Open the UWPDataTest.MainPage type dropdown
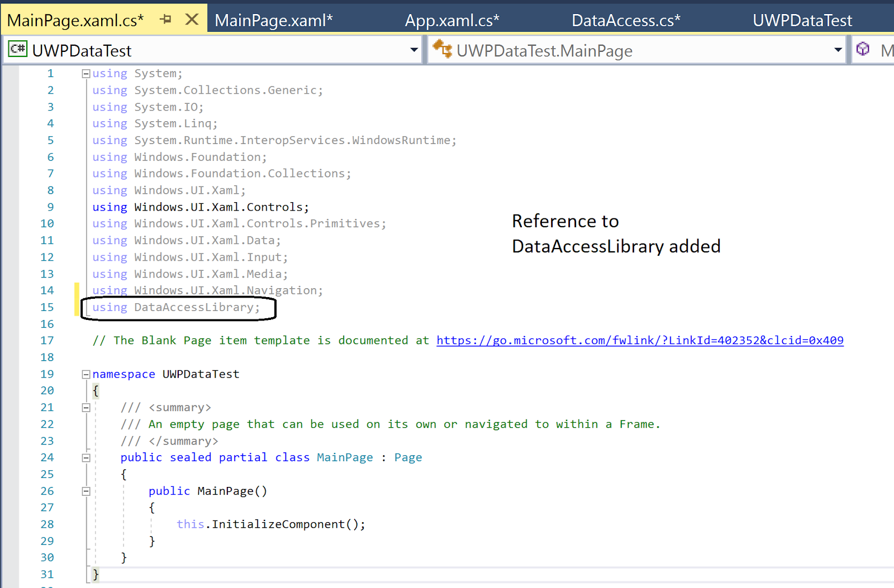Screen dimensions: 894x588 point(838,50)
